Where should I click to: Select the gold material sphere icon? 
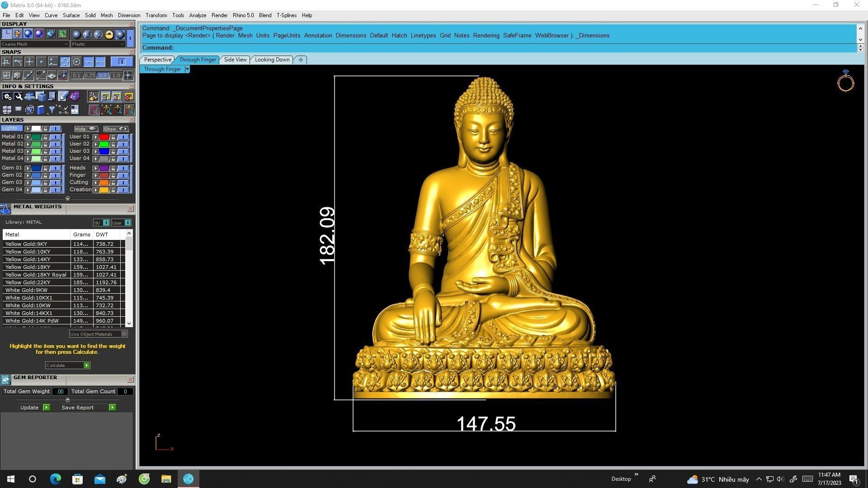click(x=109, y=34)
